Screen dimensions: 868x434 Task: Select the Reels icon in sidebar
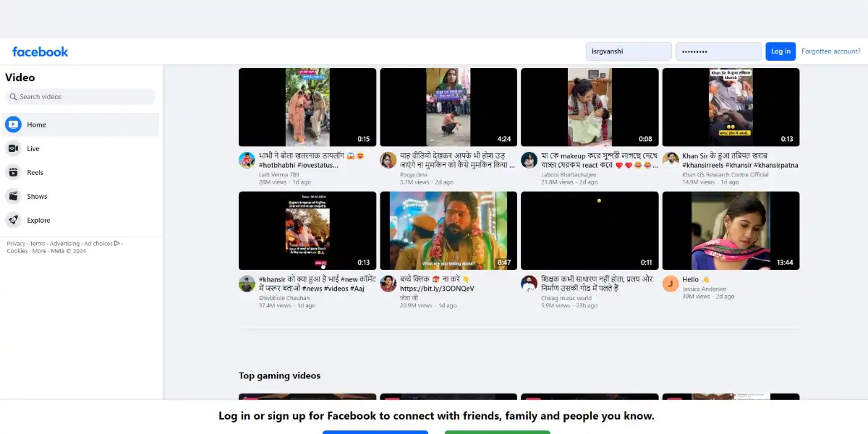tap(13, 172)
